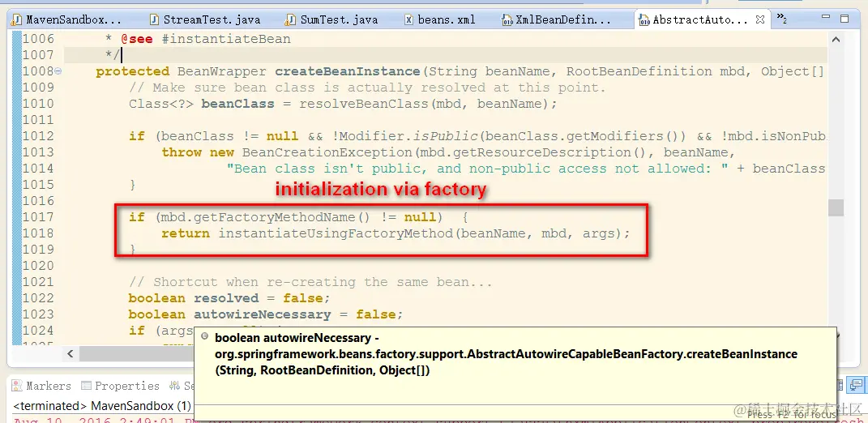Viewport: 868px width, 423px height.
Task: Click the "Shortcut when re-creating" comment
Action: coord(310,282)
